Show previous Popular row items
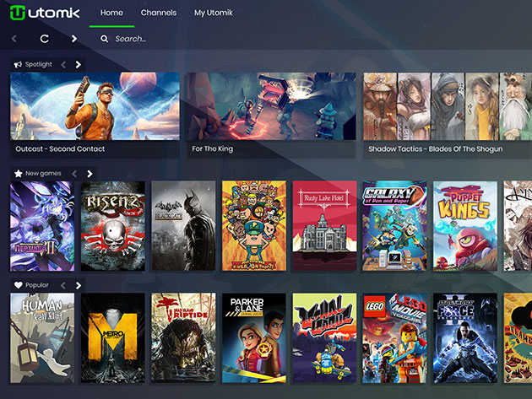 [x=63, y=285]
